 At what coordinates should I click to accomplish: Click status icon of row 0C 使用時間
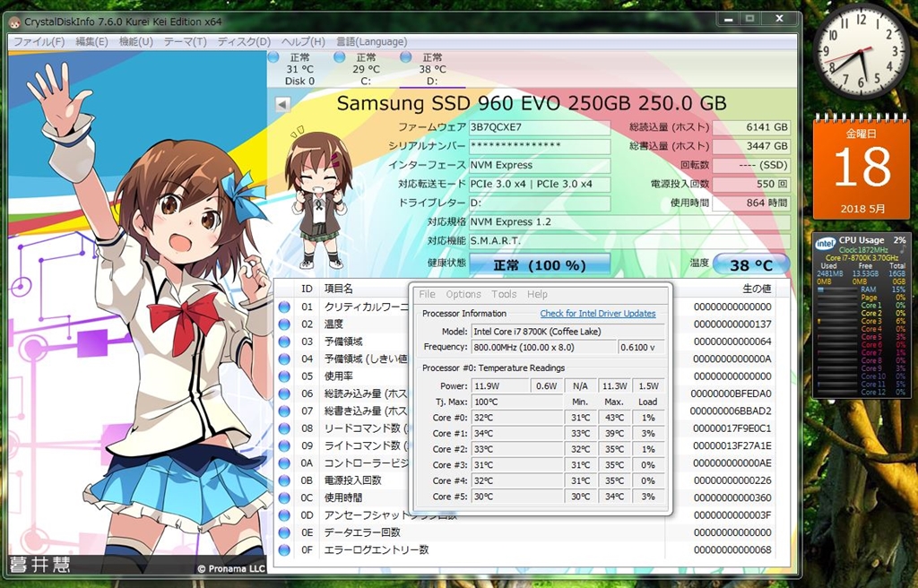[284, 497]
